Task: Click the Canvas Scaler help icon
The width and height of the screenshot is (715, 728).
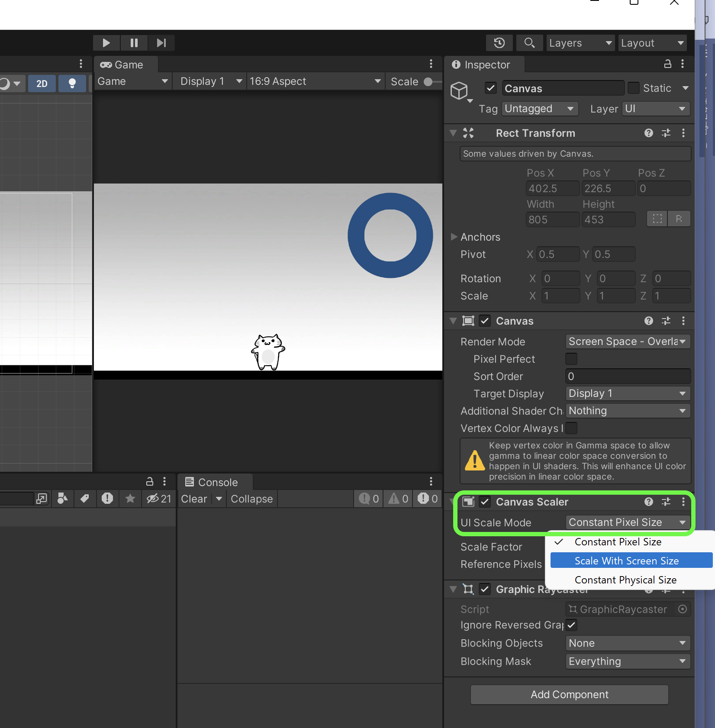Action: tap(648, 502)
